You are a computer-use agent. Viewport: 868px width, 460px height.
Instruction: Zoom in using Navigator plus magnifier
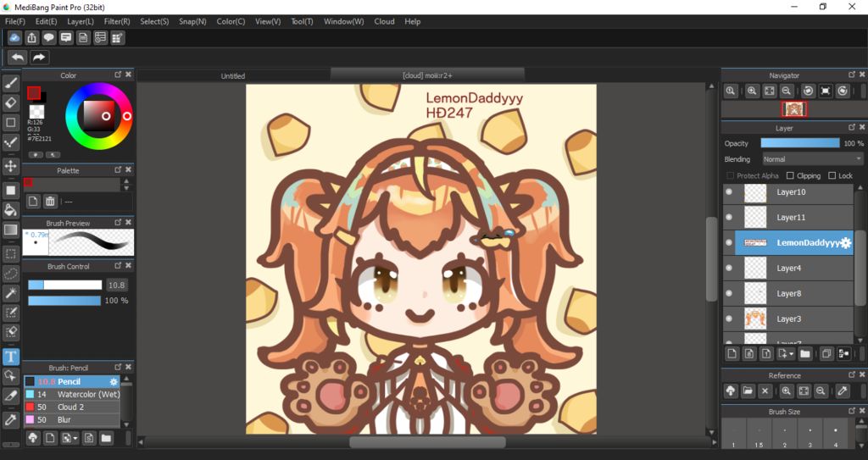tap(752, 91)
